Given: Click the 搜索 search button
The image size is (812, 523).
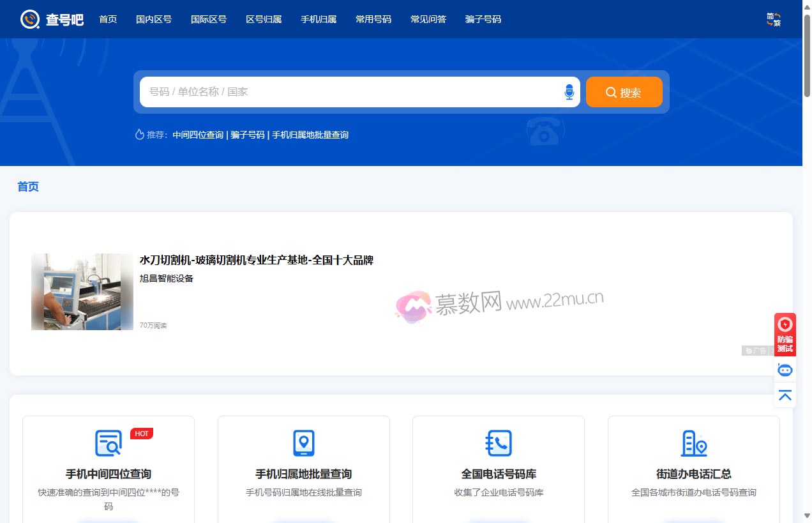Looking at the screenshot, I should (x=624, y=92).
